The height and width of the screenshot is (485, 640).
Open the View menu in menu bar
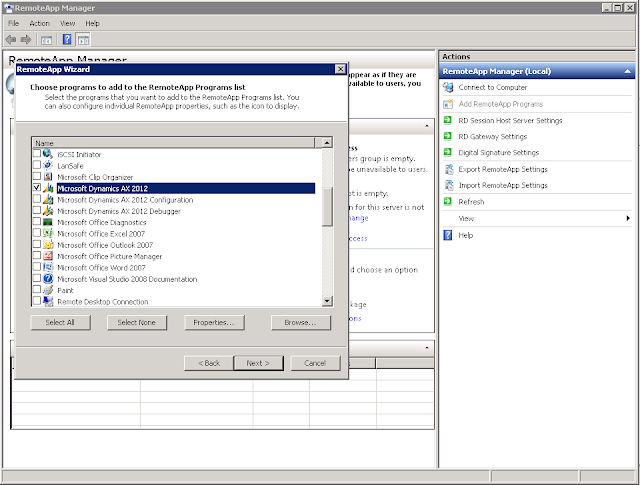67,24
